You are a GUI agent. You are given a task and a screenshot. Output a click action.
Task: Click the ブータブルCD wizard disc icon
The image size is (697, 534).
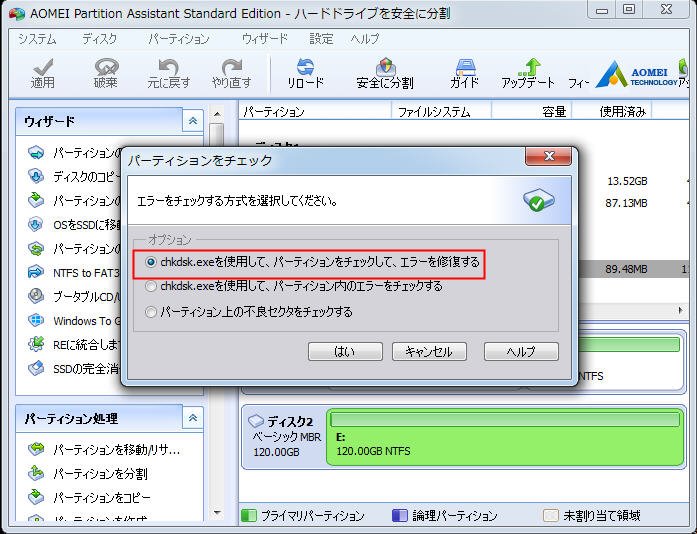tap(36, 296)
